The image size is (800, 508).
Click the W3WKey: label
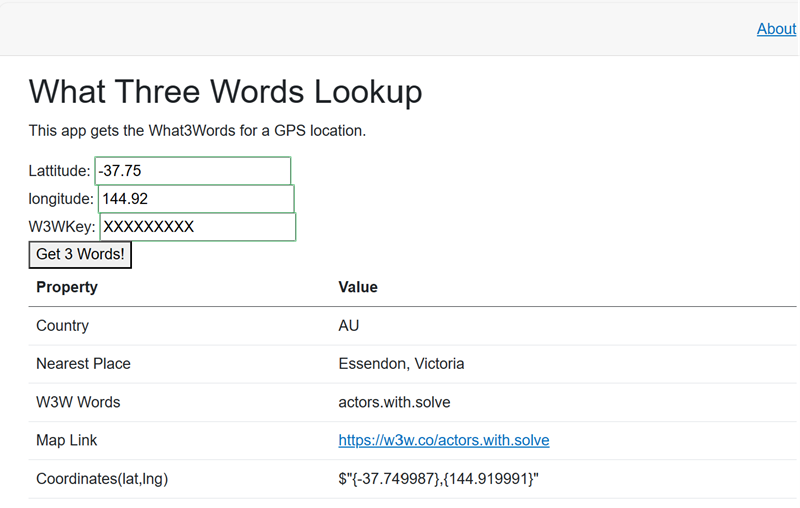(x=62, y=227)
